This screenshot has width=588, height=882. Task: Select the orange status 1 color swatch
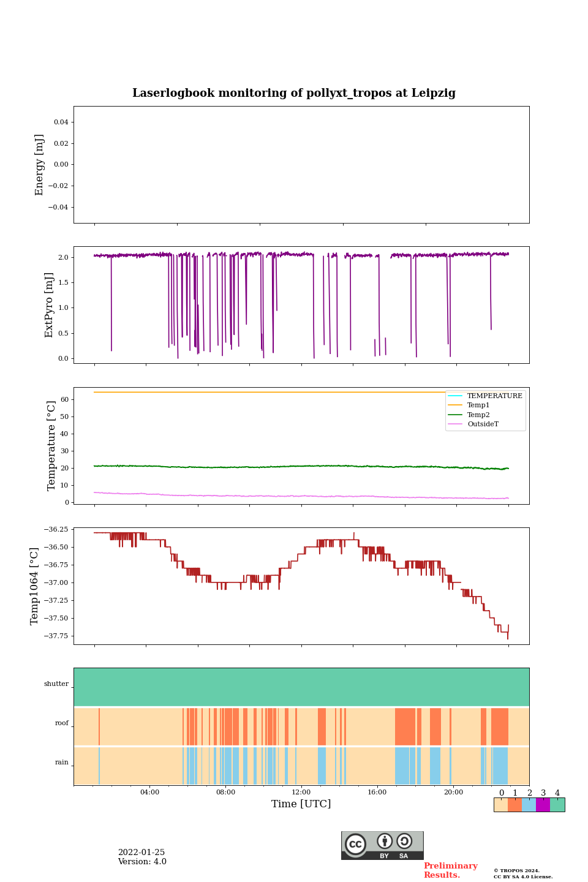click(514, 805)
